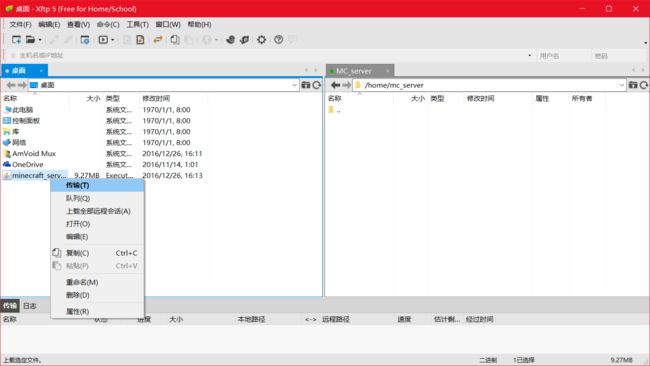
Task: Go back in the remote MC_server pane
Action: pos(335,85)
